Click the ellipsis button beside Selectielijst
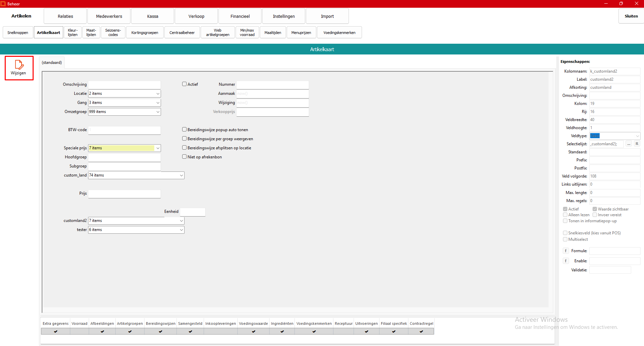Image resolution: width=644 pixels, height=346 pixels. coord(629,144)
